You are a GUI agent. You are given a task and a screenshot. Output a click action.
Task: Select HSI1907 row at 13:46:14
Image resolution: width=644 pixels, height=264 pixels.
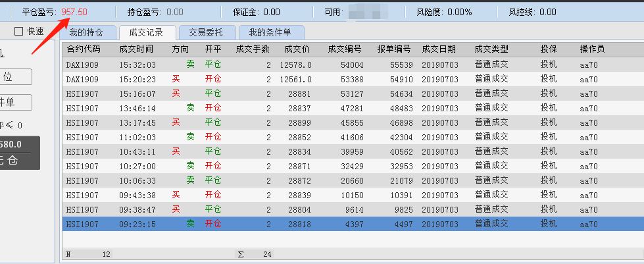coord(353,108)
